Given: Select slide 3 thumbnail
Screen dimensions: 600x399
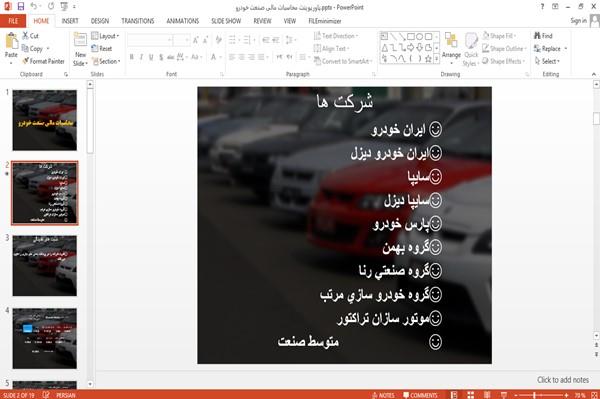Looking at the screenshot, I should pos(45,266).
